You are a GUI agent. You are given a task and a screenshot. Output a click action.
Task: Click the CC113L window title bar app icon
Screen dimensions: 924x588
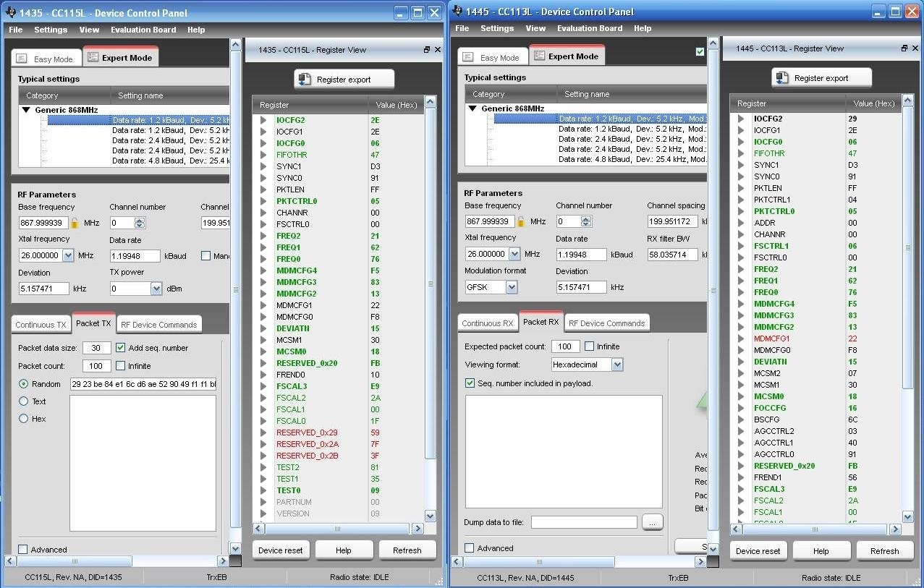(x=456, y=11)
